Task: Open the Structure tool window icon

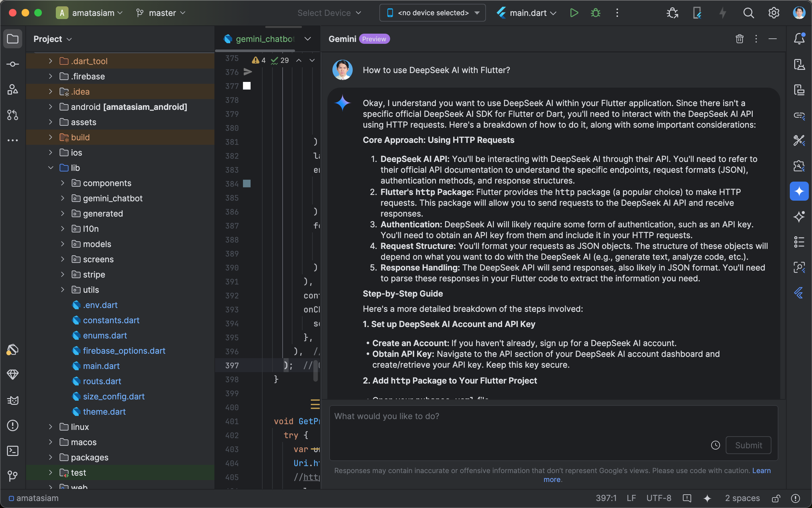Action: click(13, 89)
